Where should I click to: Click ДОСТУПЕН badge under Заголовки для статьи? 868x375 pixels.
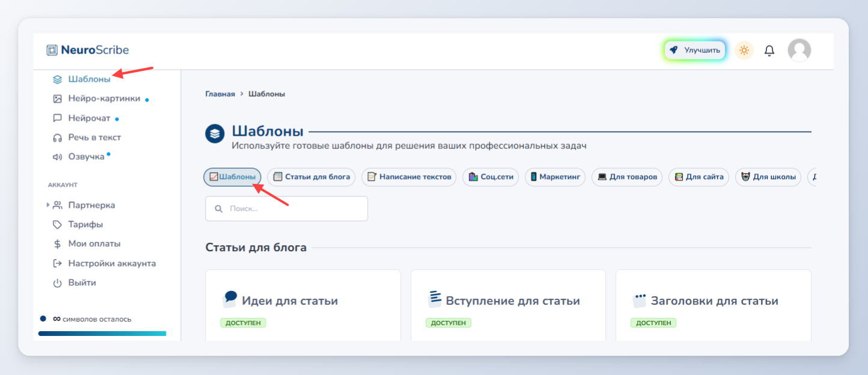coord(653,323)
